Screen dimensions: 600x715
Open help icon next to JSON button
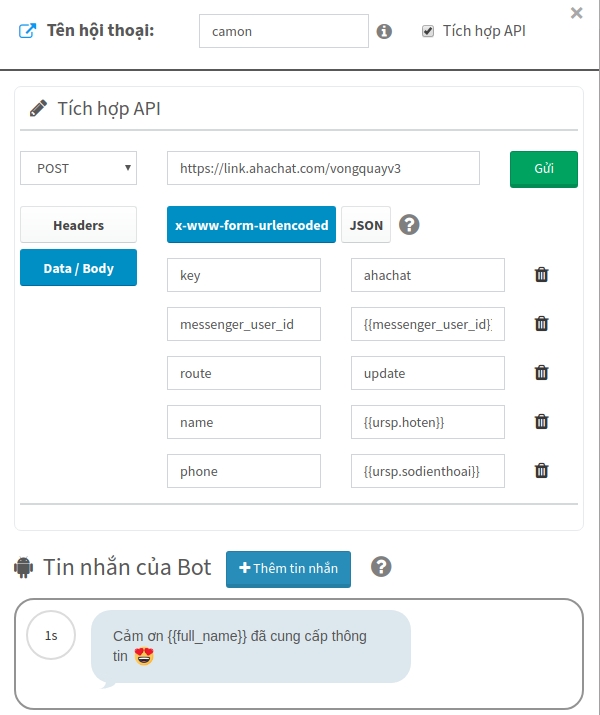409,225
